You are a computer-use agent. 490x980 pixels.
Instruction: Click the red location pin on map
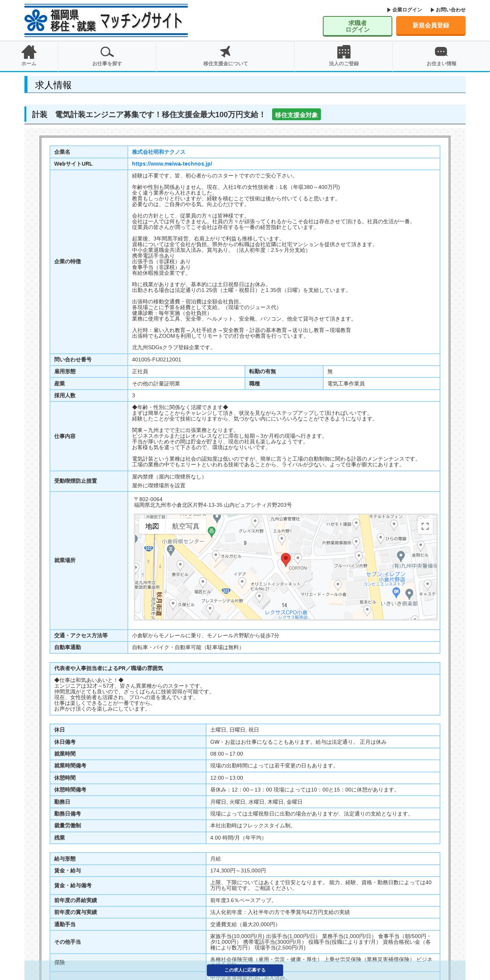pyautogui.click(x=285, y=560)
